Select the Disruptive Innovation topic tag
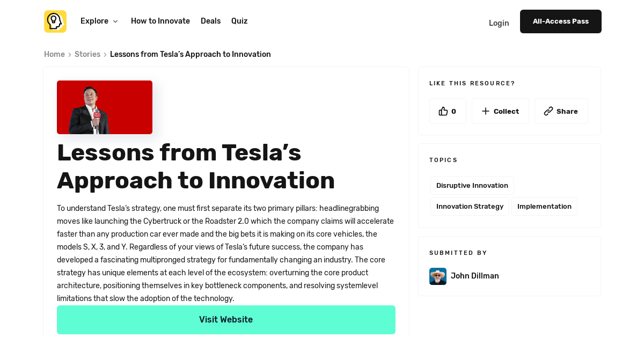 (x=472, y=185)
